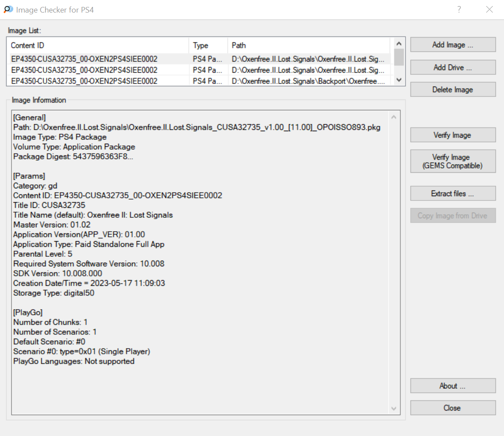Click the Number of Chunks: 1 line
Image resolution: width=504 pixels, height=436 pixels.
(50, 322)
